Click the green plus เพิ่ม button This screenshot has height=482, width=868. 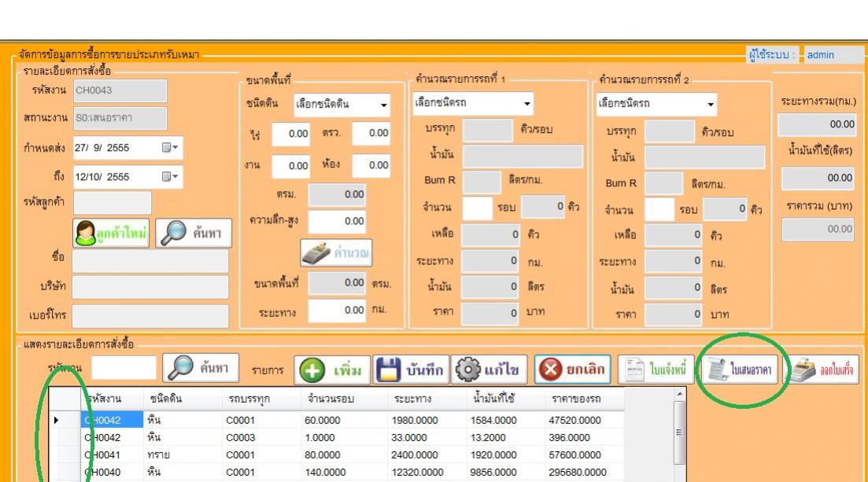[332, 370]
